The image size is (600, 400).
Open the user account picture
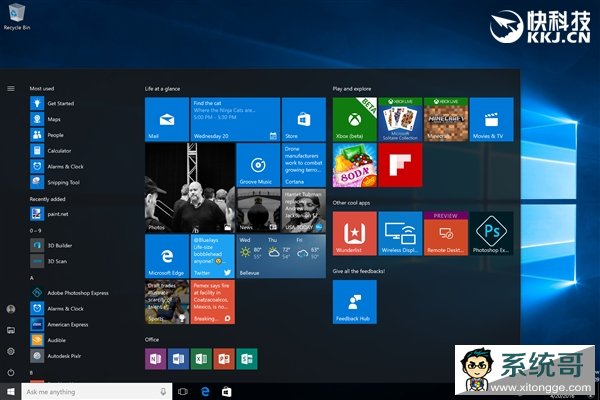11,309
